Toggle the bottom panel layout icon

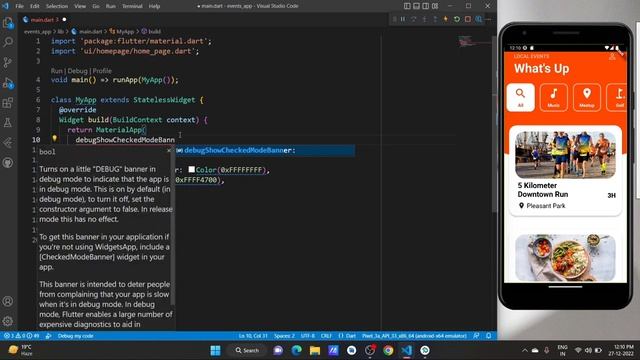pos(416,6)
